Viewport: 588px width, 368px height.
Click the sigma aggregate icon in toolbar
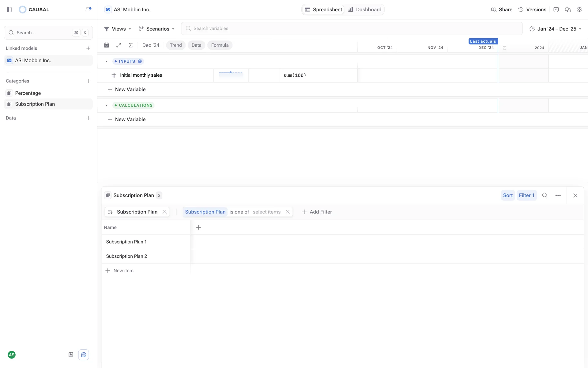click(x=130, y=45)
